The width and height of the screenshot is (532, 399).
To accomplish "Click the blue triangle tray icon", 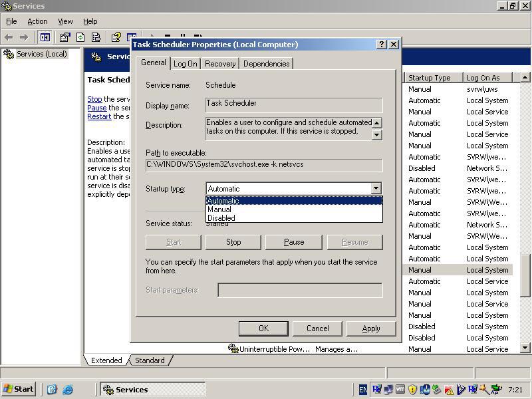I will (461, 390).
